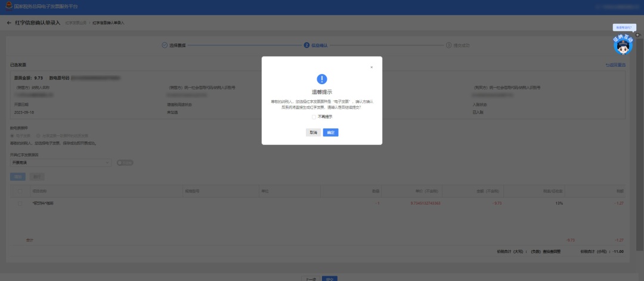Click step 3 提交成功 indicator
This screenshot has height=281, width=644.
pos(458,45)
